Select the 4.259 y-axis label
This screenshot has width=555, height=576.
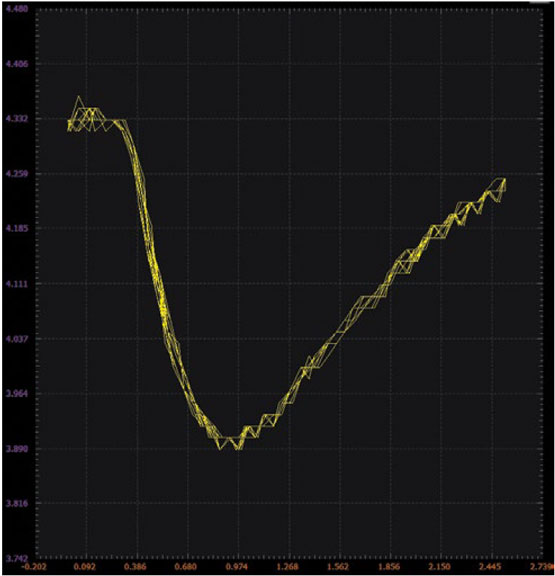point(17,173)
